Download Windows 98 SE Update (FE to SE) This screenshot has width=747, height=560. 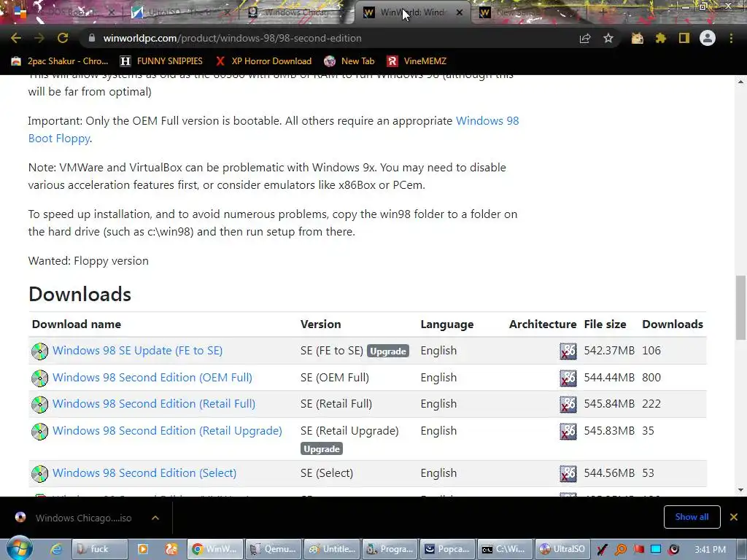click(x=137, y=351)
